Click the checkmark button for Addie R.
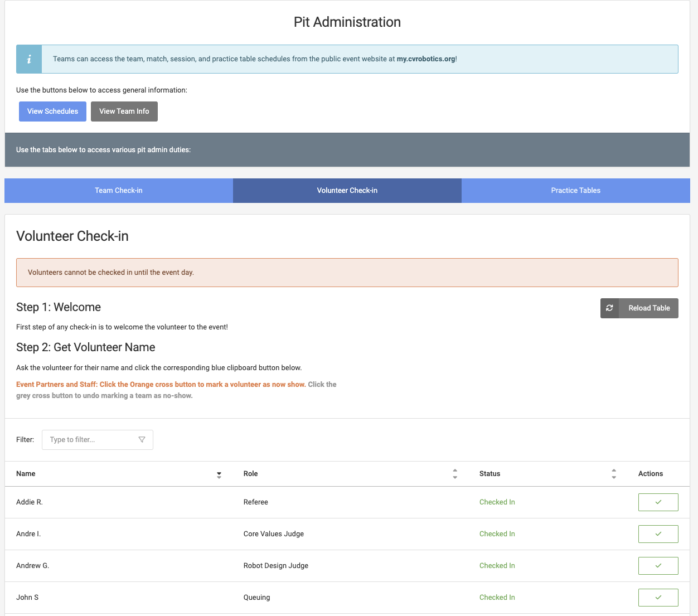Viewport: 698px width, 616px height. [x=658, y=502]
